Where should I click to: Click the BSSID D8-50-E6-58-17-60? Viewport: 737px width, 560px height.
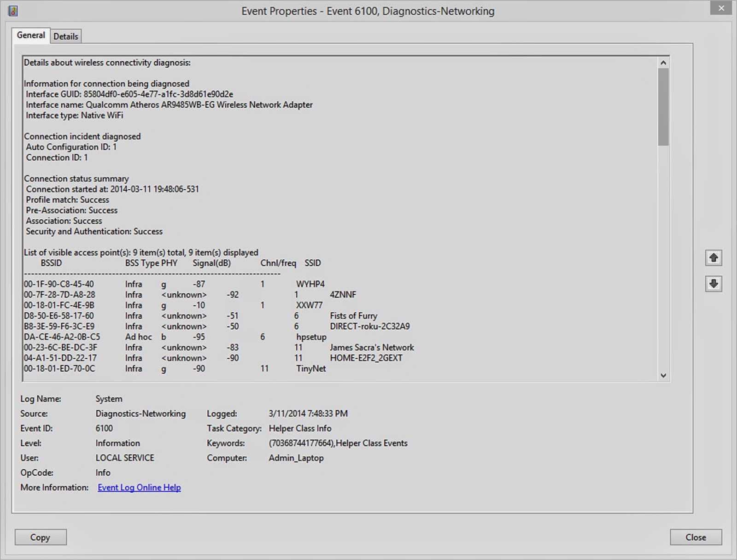(x=59, y=316)
